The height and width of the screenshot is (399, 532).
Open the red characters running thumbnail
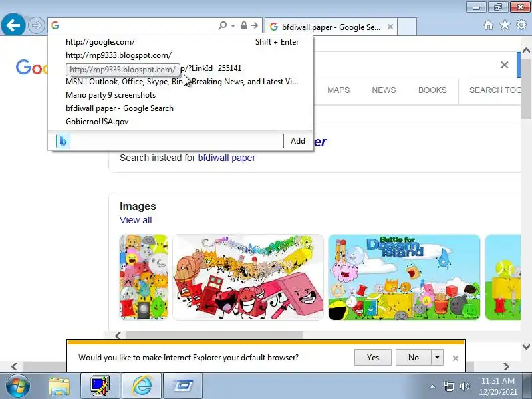[x=248, y=277]
